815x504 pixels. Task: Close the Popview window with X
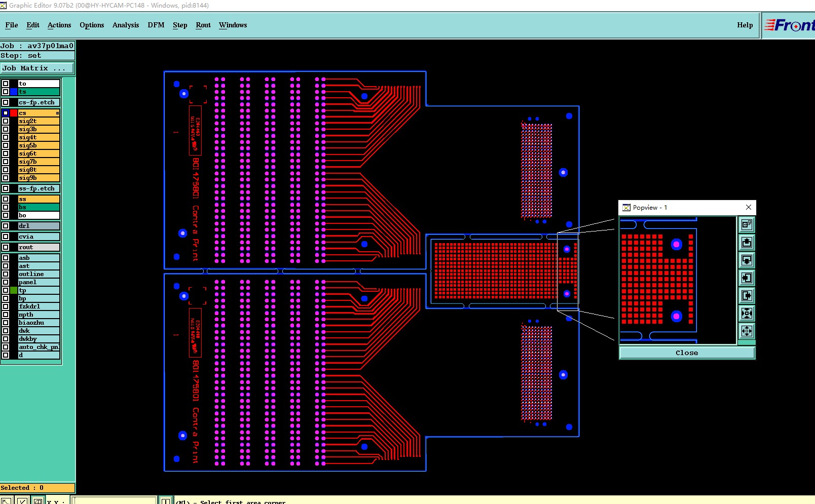pos(749,207)
